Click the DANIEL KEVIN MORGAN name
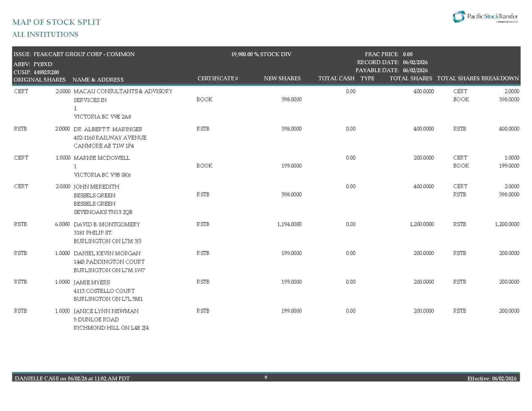 coord(107,253)
